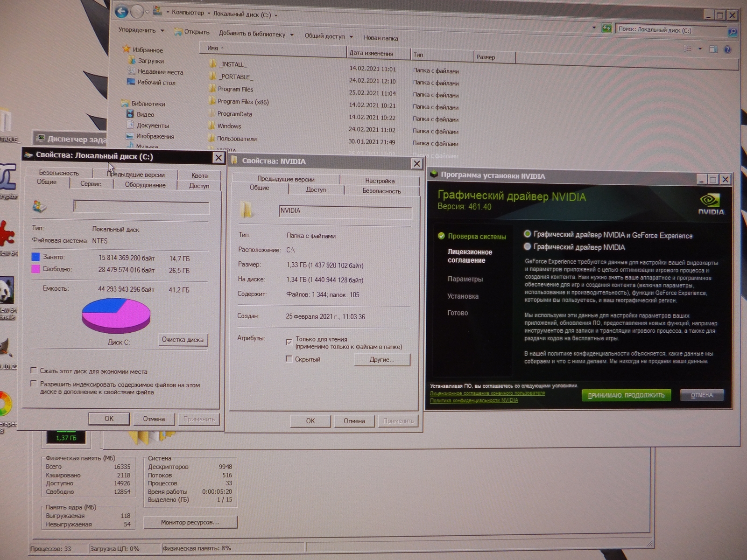This screenshot has height=560, width=747.
Task: Open the Упорядочить dropdown menu
Action: pyautogui.click(x=141, y=30)
